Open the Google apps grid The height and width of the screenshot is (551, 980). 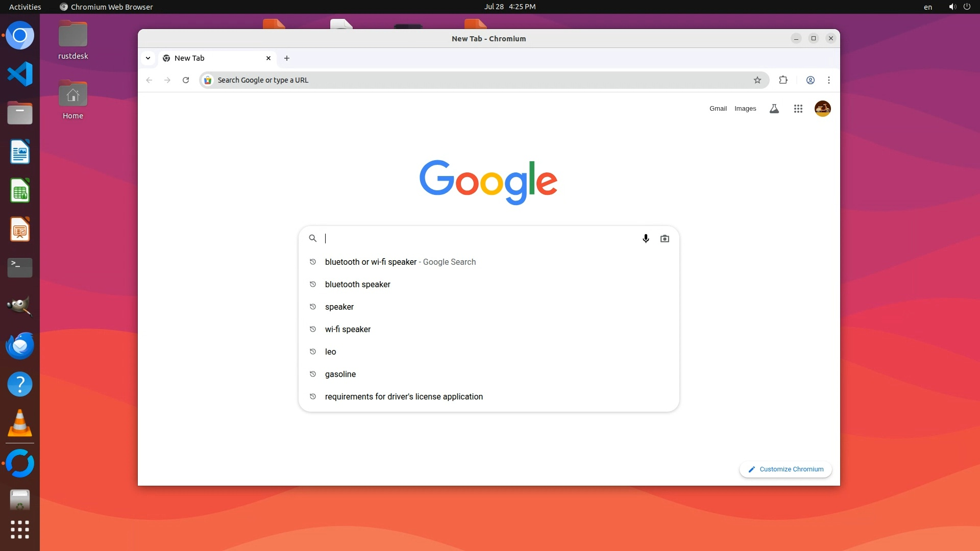[x=798, y=109]
